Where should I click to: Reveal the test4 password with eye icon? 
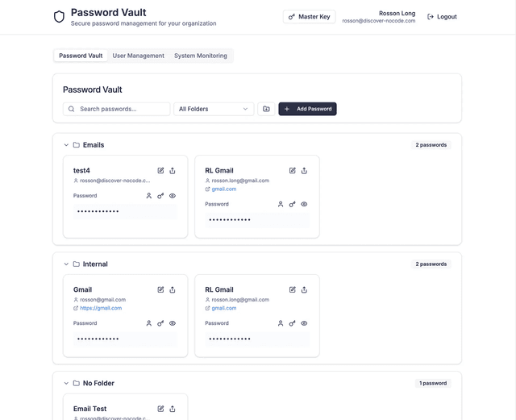pos(173,196)
